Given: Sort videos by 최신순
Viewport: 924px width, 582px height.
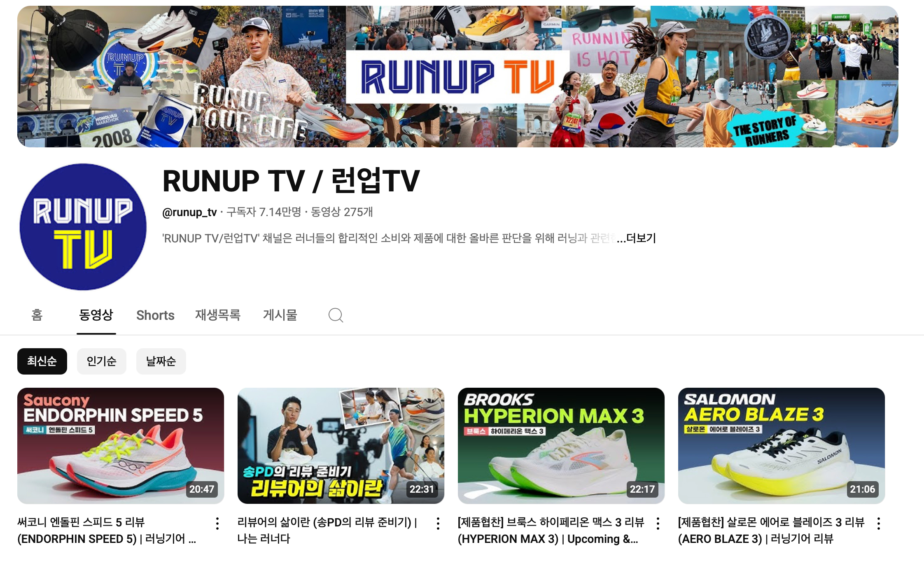Looking at the screenshot, I should [42, 361].
